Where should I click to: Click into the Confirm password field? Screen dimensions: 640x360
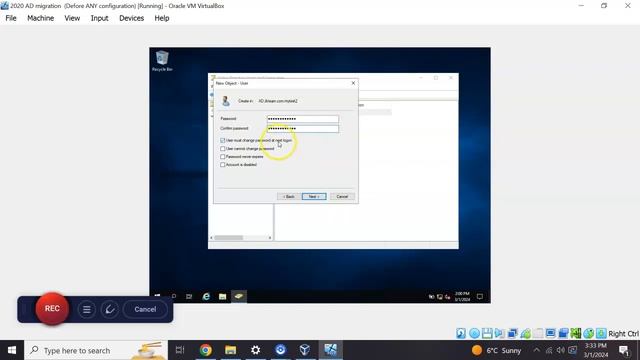coord(302,129)
